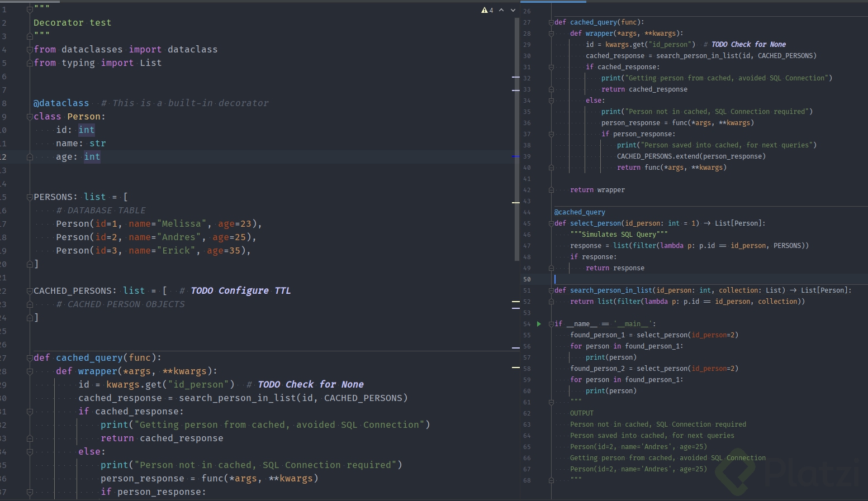Collapse CACHED_PERSONS list fold marker
Viewport: 868px width, 501px height.
click(30, 291)
